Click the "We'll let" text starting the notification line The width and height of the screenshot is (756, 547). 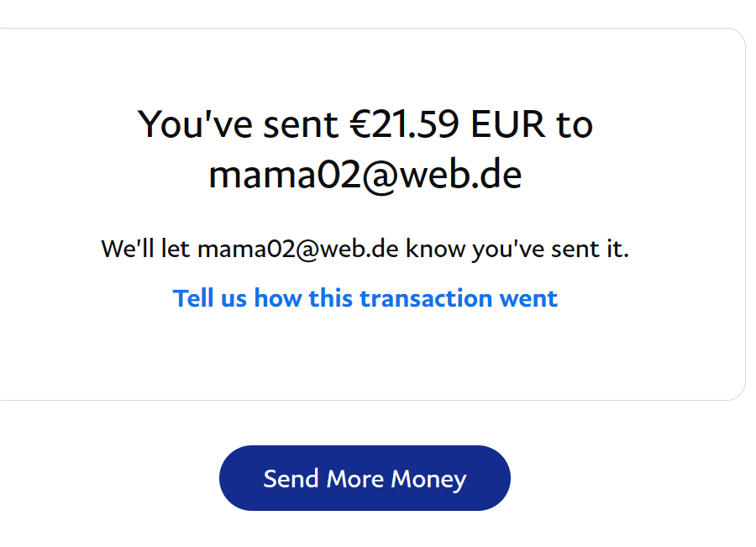146,250
